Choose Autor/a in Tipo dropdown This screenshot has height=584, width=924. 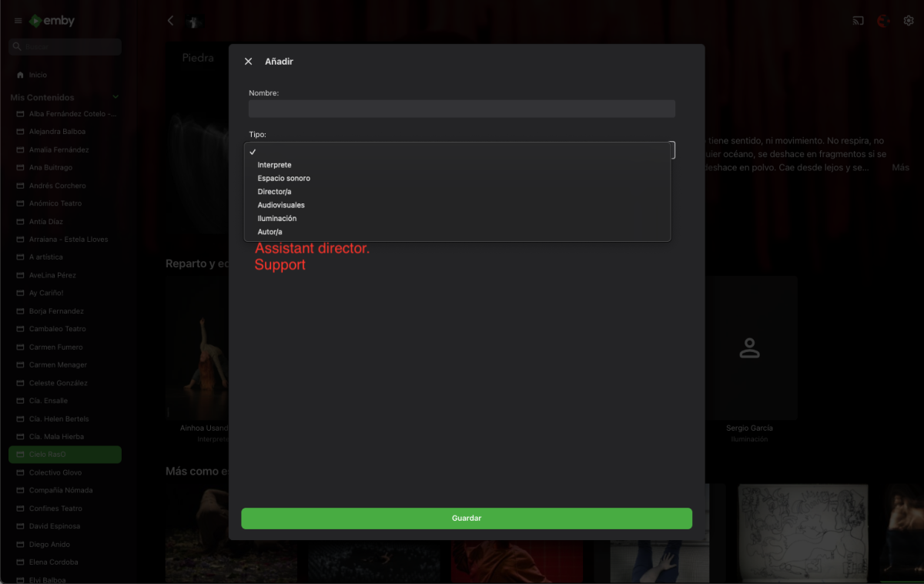[457, 232]
